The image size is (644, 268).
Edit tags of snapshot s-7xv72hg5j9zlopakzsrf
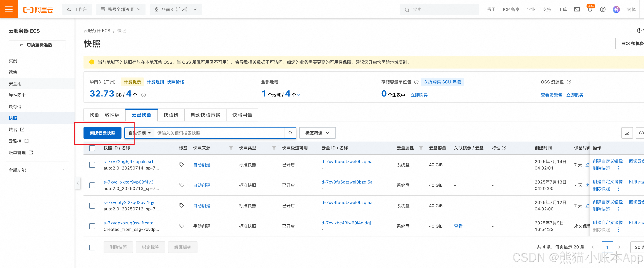[182, 165]
